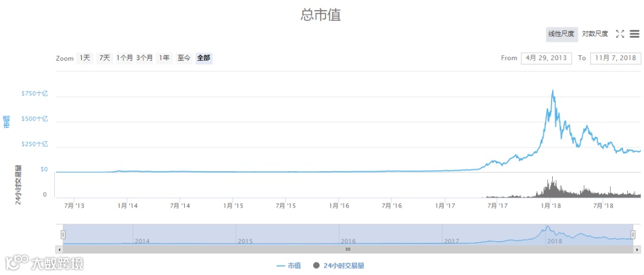Screen dimensions: 644x275
Task: Edit the From date field
Action: pyautogui.click(x=546, y=58)
